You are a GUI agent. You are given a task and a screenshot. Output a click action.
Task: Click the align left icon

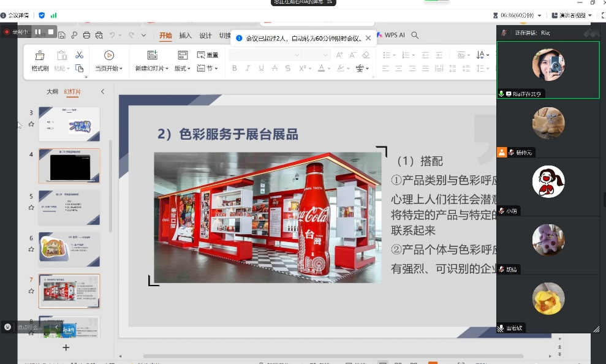click(385, 69)
